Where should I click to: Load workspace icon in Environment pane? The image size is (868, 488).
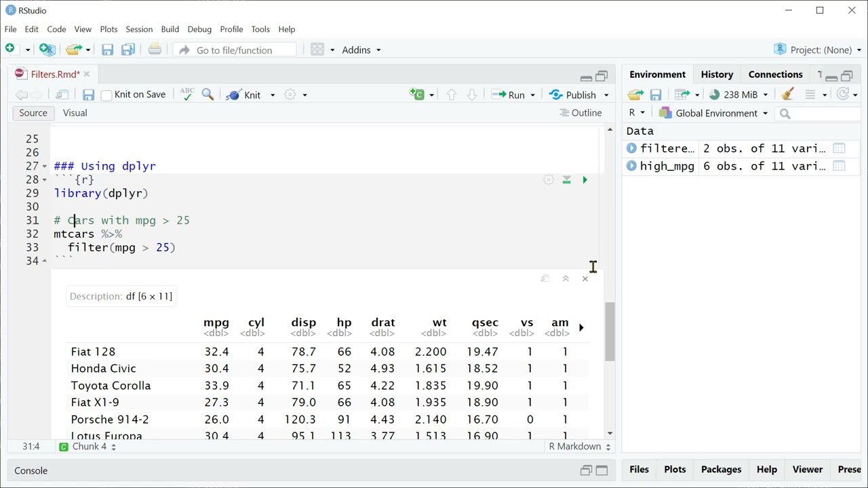[x=635, y=95]
